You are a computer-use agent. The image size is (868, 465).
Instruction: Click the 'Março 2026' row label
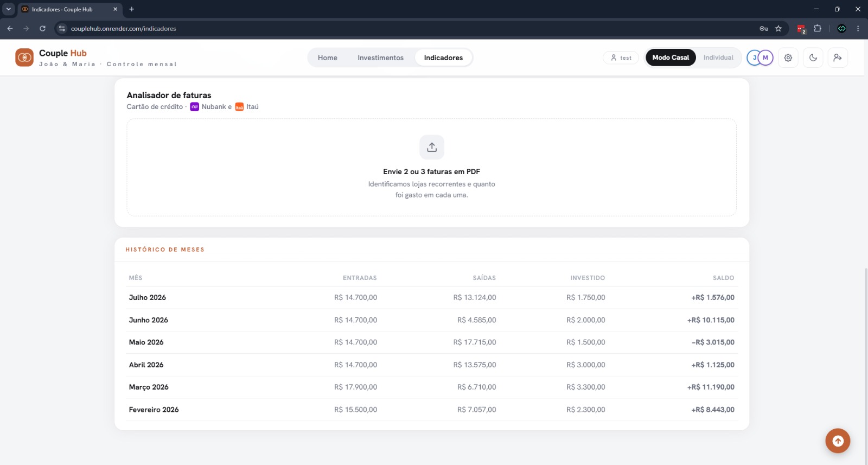pyautogui.click(x=149, y=387)
